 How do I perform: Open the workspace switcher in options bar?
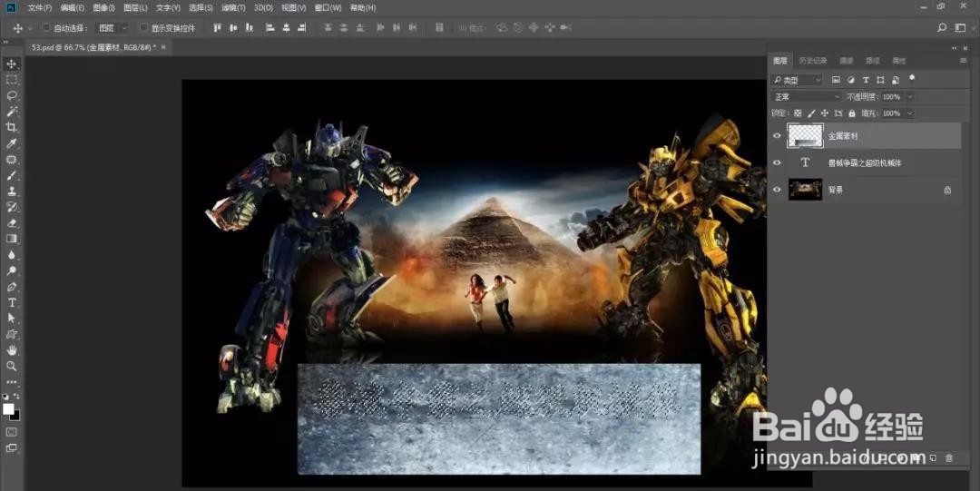(x=961, y=27)
